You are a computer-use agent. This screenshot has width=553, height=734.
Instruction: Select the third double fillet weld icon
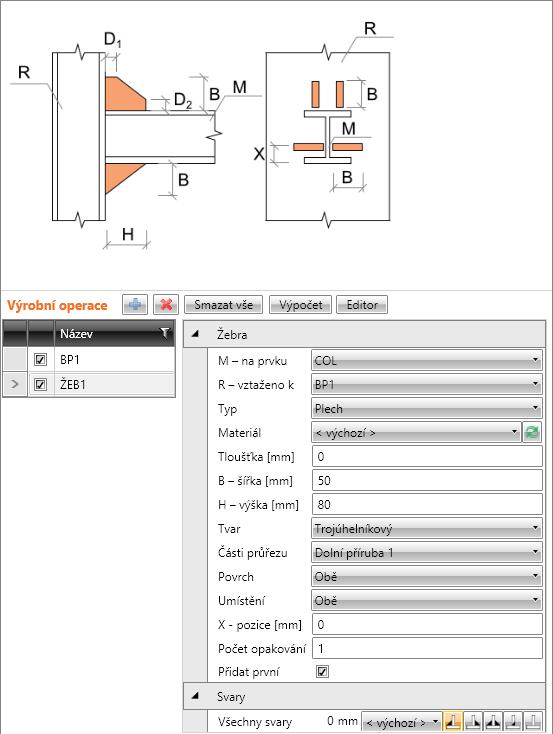pyautogui.click(x=493, y=721)
